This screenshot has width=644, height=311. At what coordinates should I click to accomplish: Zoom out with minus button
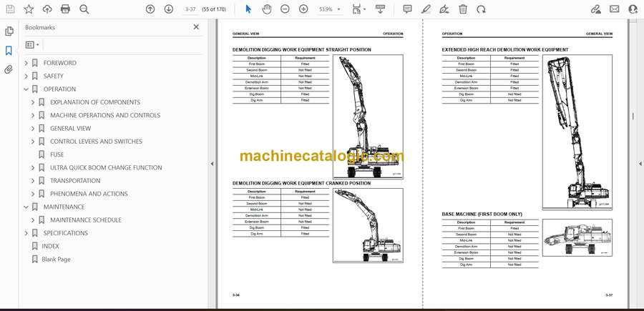[x=285, y=9]
